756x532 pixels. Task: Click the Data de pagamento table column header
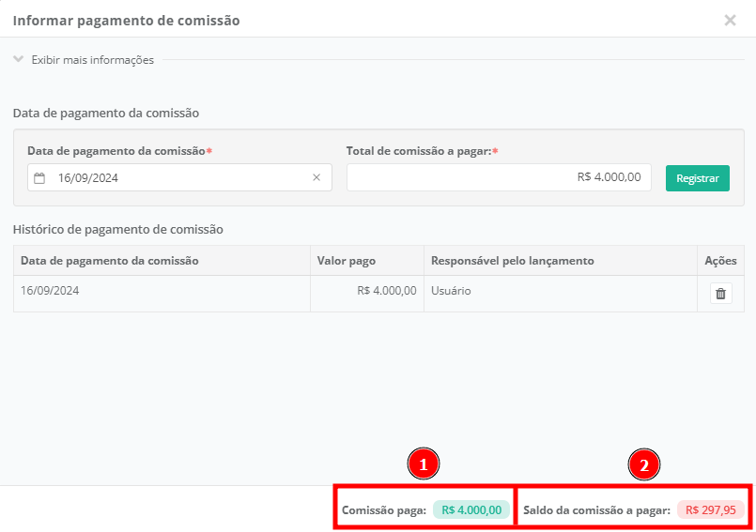click(110, 261)
